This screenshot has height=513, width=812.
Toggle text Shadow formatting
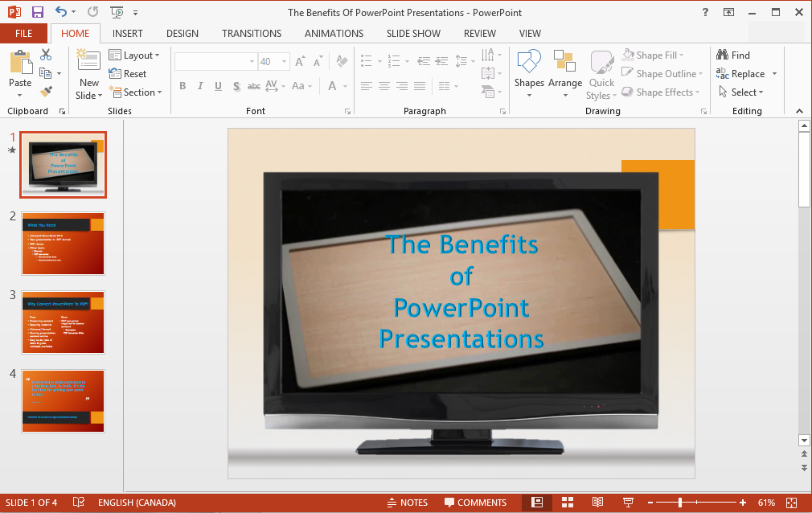[236, 86]
